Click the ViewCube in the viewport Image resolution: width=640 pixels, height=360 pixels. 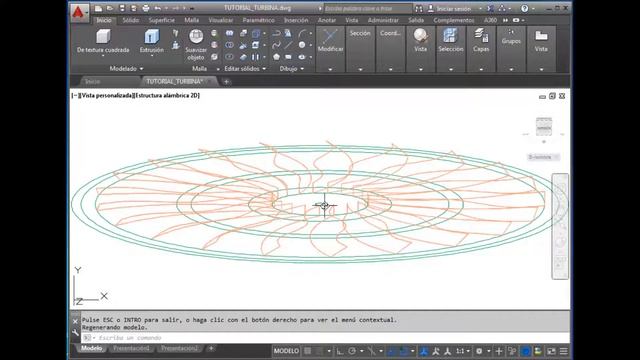(x=544, y=127)
